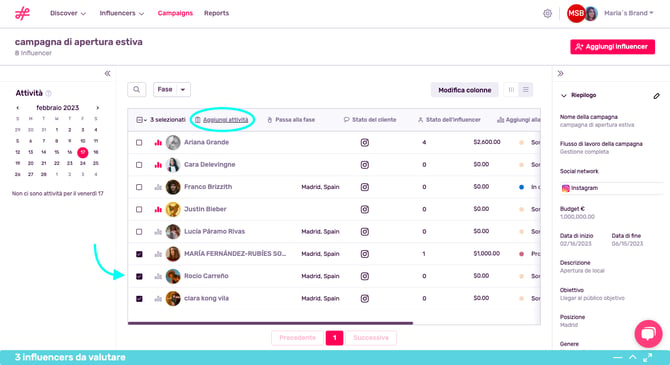The image size is (670, 365).
Task: Click Cara Delevingne's Instagram icon
Action: point(364,165)
